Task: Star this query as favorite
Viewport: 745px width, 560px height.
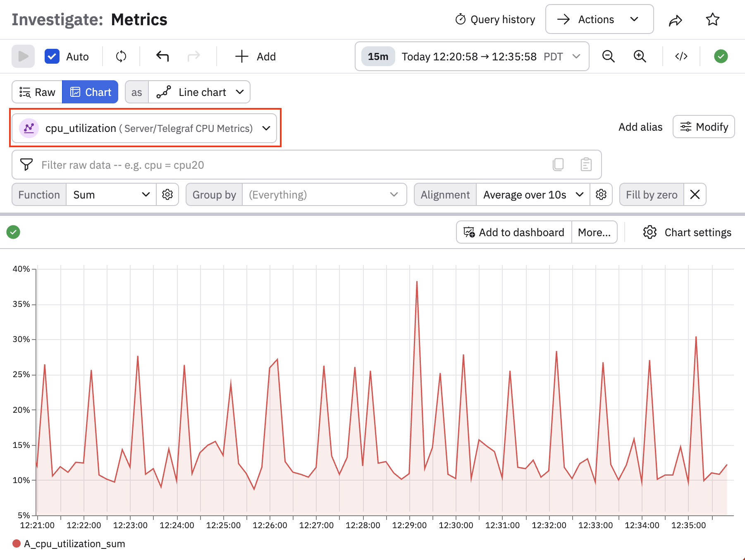Action: 713,19
